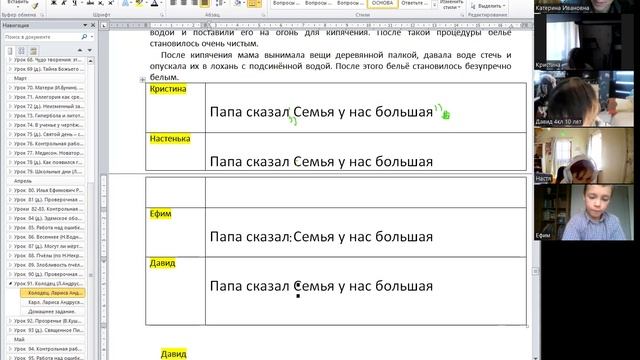Image resolution: width=640 pixels, height=360 pixels.
Task: Align text right
Action: point(194,3)
